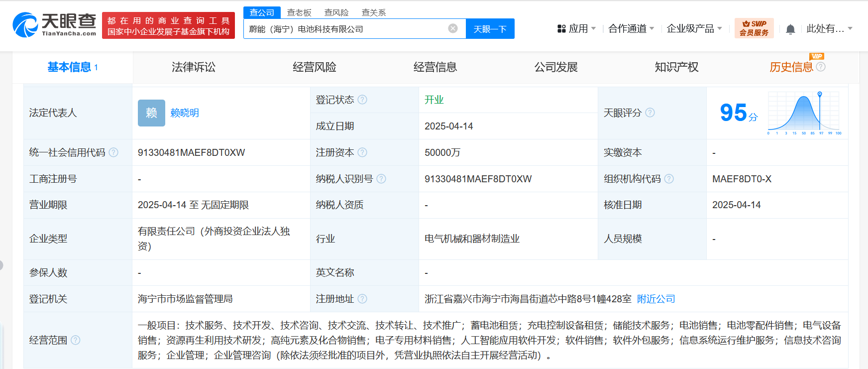
Task: Click the 赖 avatar of legal representative
Action: coord(151,113)
